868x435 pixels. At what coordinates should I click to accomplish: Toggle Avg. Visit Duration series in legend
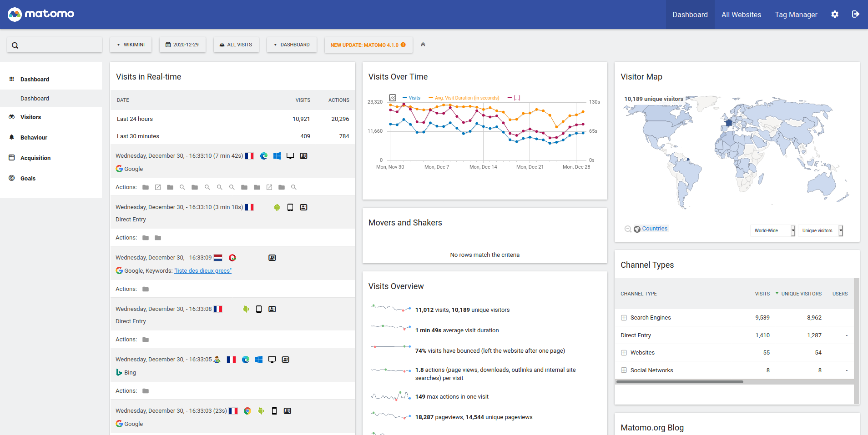[464, 98]
